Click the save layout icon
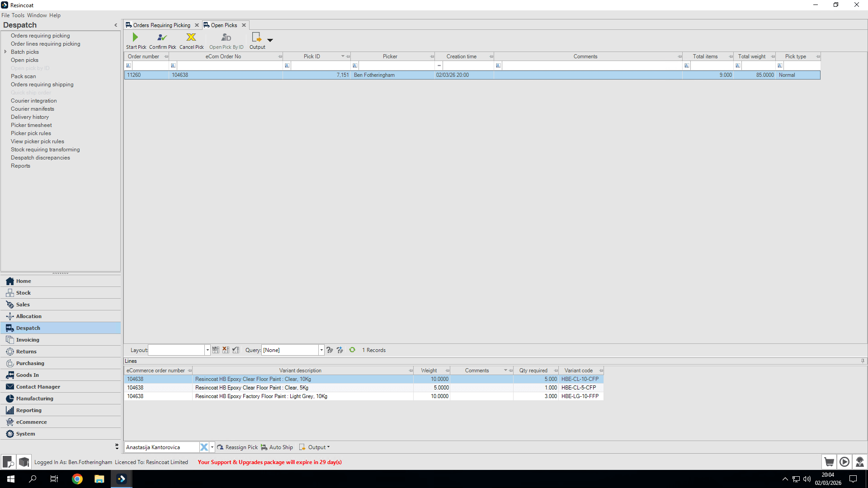Viewport: 868px width, 488px height. [216, 350]
